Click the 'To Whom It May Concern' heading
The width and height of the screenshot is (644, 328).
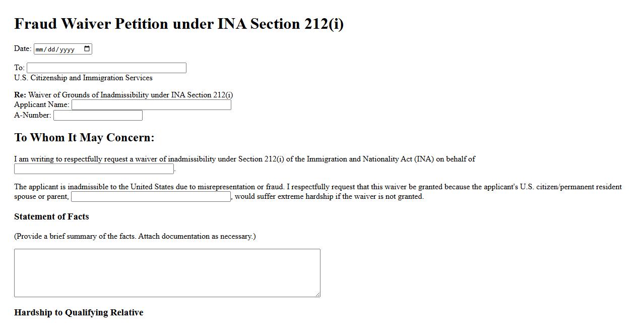[x=84, y=138]
